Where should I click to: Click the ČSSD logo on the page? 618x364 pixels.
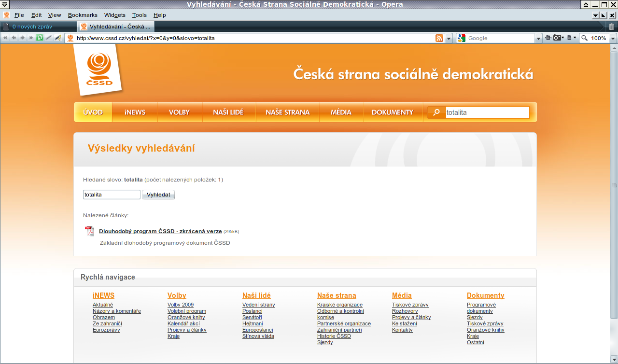click(x=99, y=69)
